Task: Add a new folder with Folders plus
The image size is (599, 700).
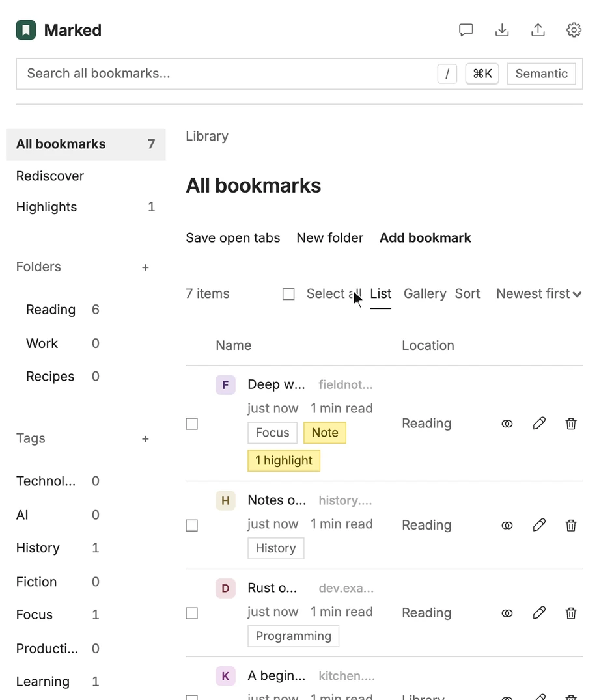Action: click(145, 267)
